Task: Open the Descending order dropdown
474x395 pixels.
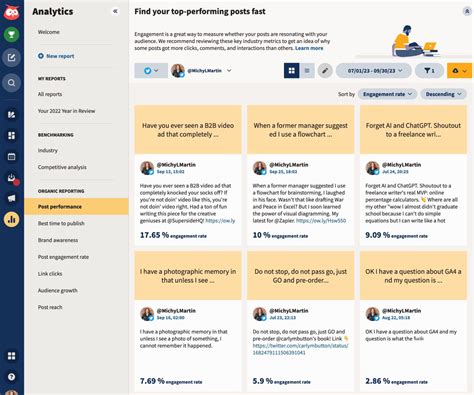Action: (x=443, y=94)
